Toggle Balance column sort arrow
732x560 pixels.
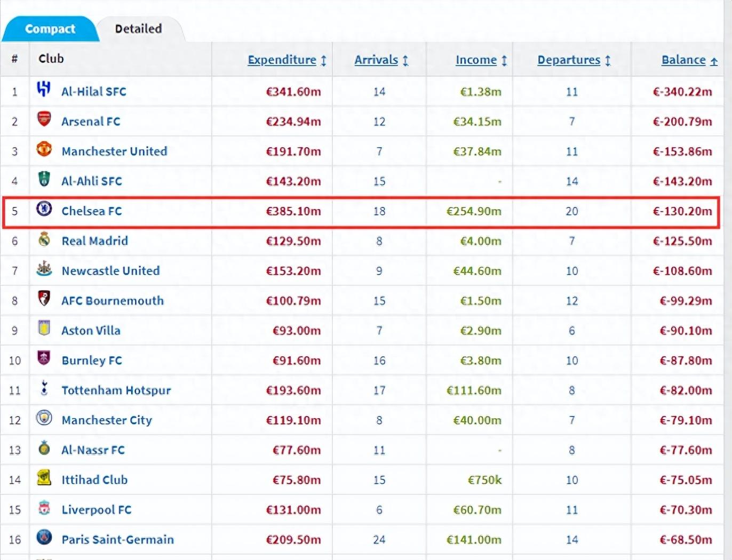click(x=714, y=61)
